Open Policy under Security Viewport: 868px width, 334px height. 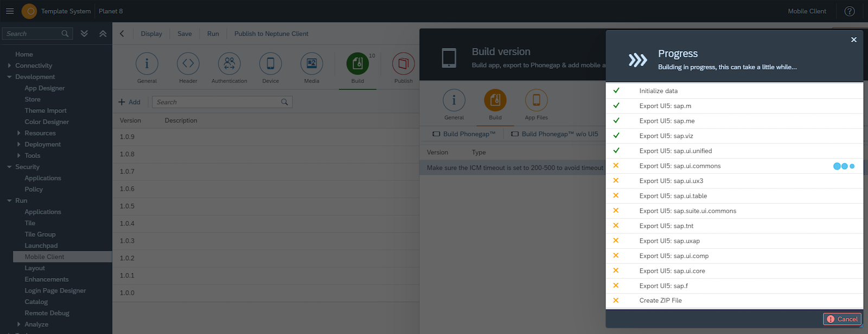tap(34, 190)
